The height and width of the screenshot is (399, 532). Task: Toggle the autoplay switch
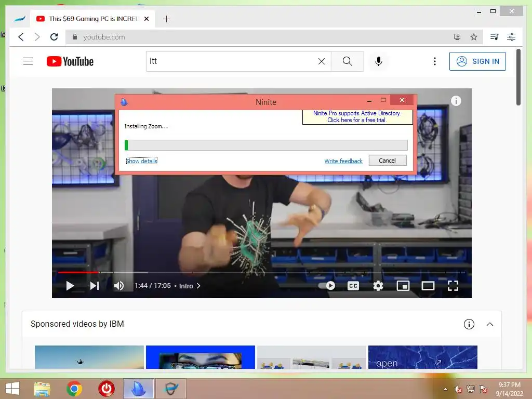(327, 286)
